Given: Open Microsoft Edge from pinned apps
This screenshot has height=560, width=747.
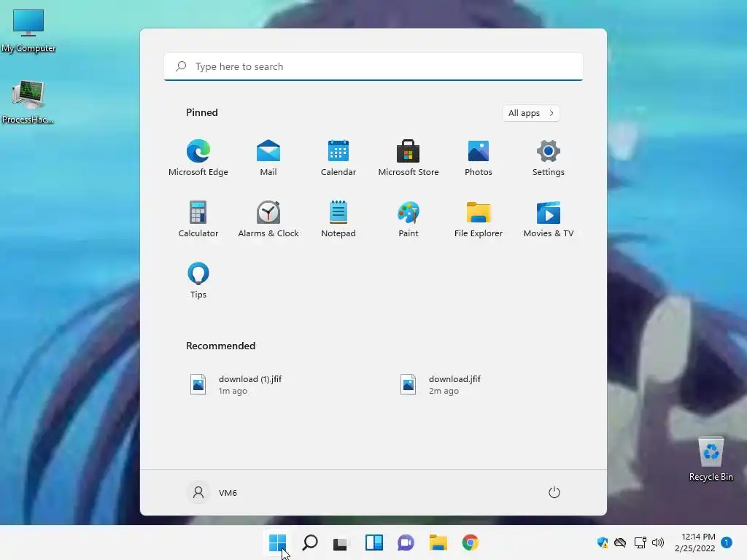Looking at the screenshot, I should [x=198, y=157].
